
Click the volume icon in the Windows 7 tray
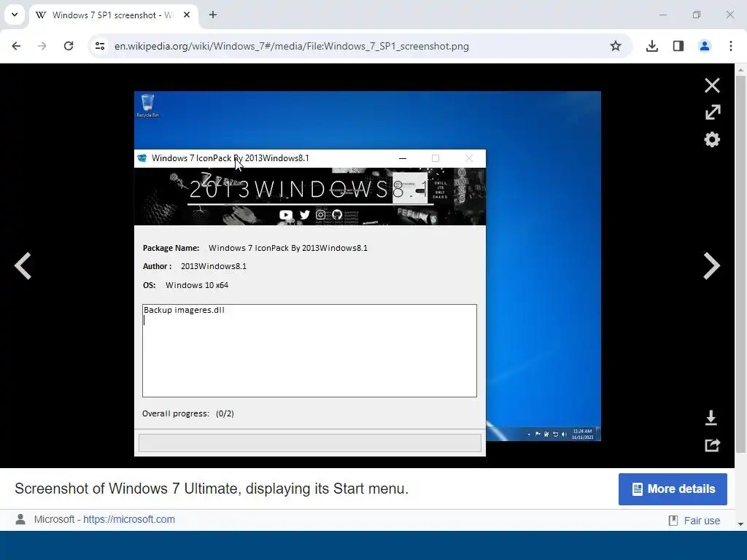click(x=564, y=435)
